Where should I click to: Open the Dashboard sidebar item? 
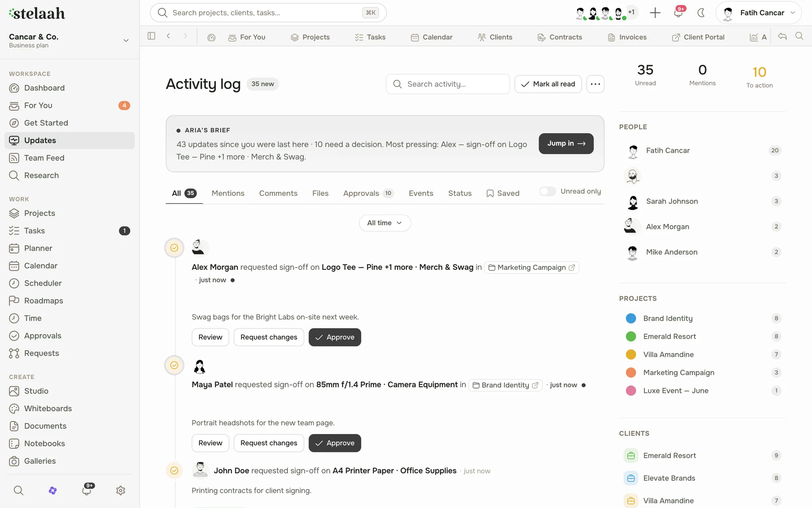point(69,88)
